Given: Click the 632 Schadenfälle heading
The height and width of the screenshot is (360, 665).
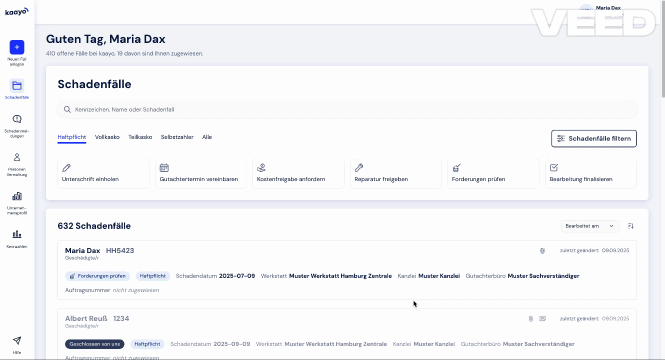Looking at the screenshot, I should [94, 226].
